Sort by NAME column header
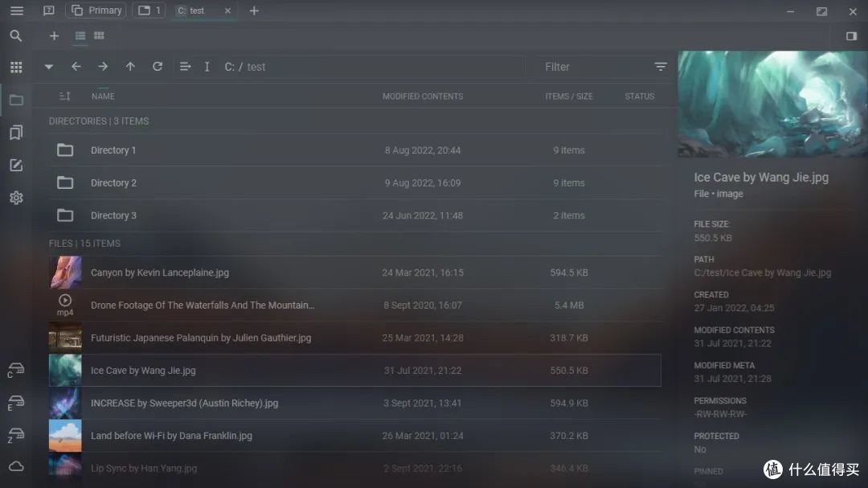 pyautogui.click(x=103, y=96)
